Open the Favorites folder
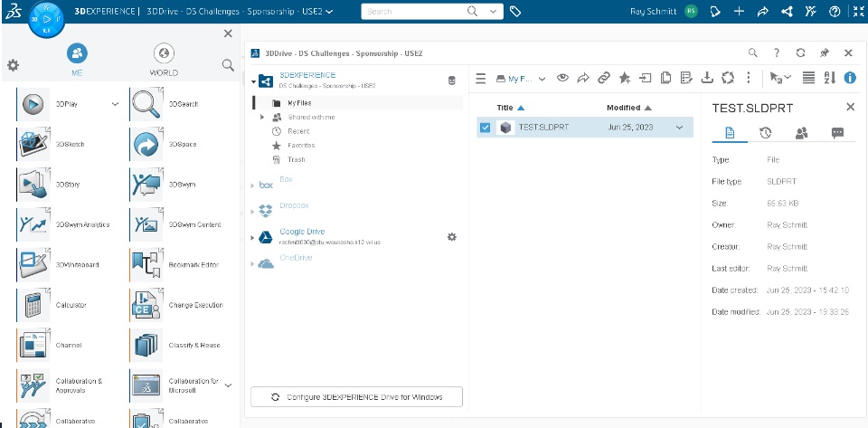This screenshot has height=428, width=868. [x=301, y=146]
